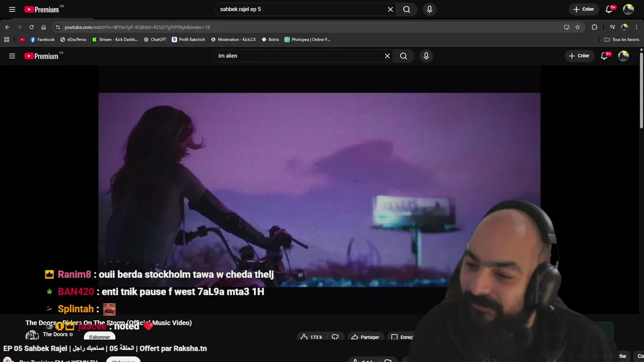Click the search magnifier beside 'sahbek rajel ep 5'
The height and width of the screenshot is (362, 644).
coord(407,9)
